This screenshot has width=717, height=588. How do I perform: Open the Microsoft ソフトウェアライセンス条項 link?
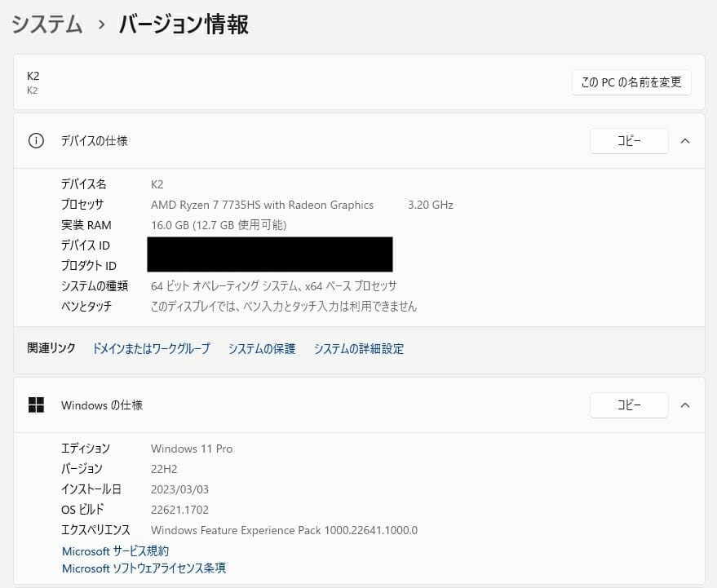click(x=144, y=568)
